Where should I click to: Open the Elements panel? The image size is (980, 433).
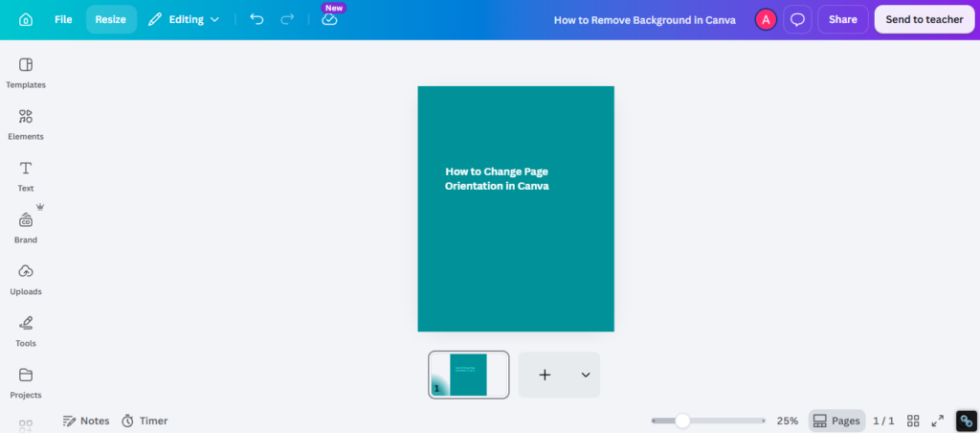[x=26, y=125]
